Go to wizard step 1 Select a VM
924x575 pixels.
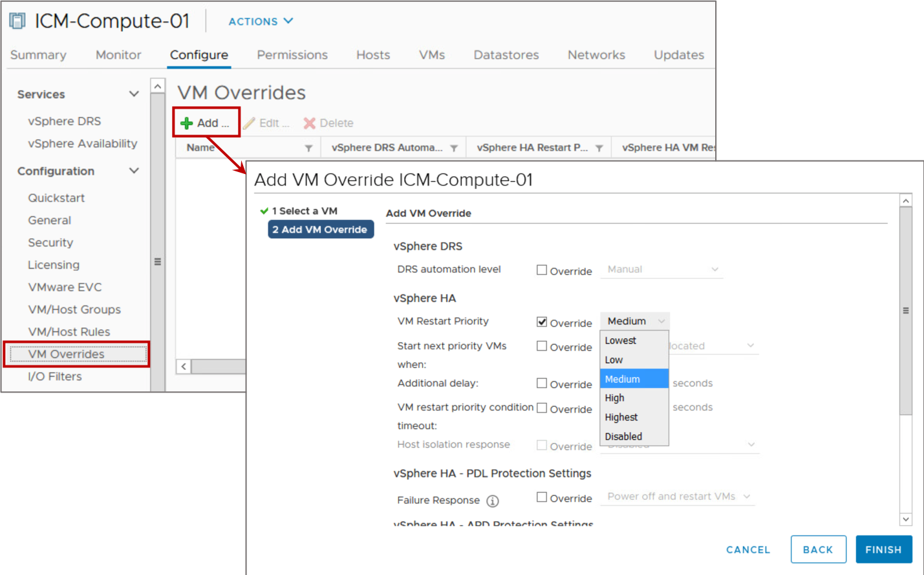coord(305,211)
